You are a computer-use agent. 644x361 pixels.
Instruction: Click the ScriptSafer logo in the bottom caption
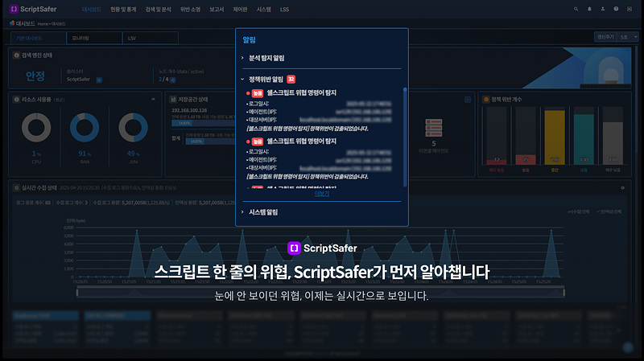[322, 248]
